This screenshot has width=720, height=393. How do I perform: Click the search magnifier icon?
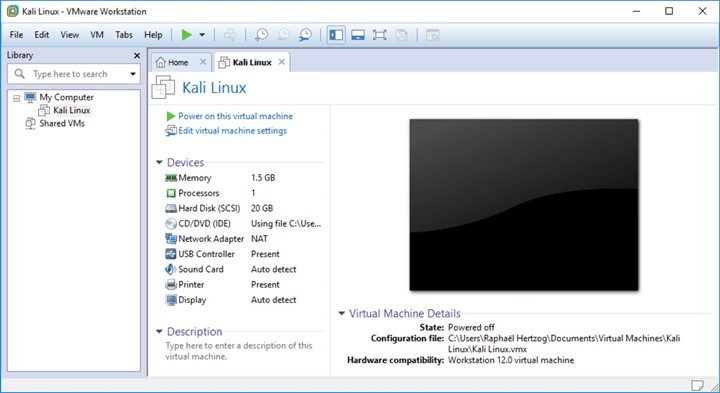19,73
